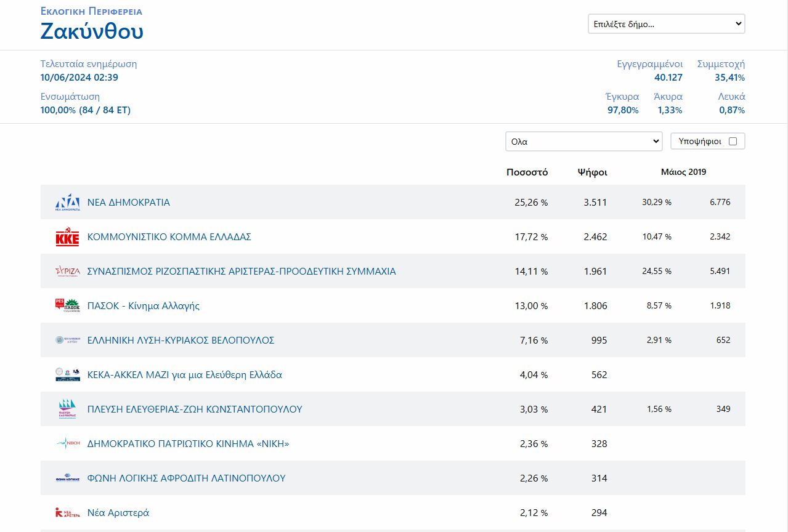788x532 pixels.
Task: Click the ΣΥΡΙΖΑ party logo
Action: (x=67, y=272)
